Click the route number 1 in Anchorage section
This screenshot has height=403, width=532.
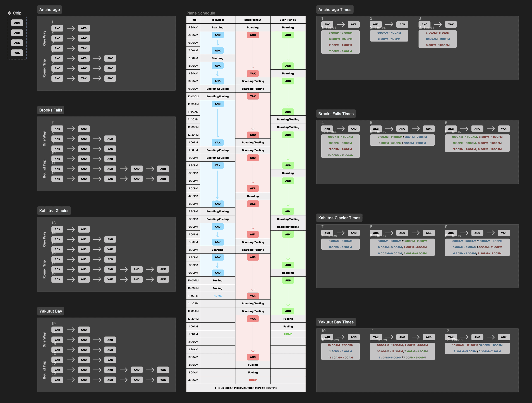pos(52,22)
